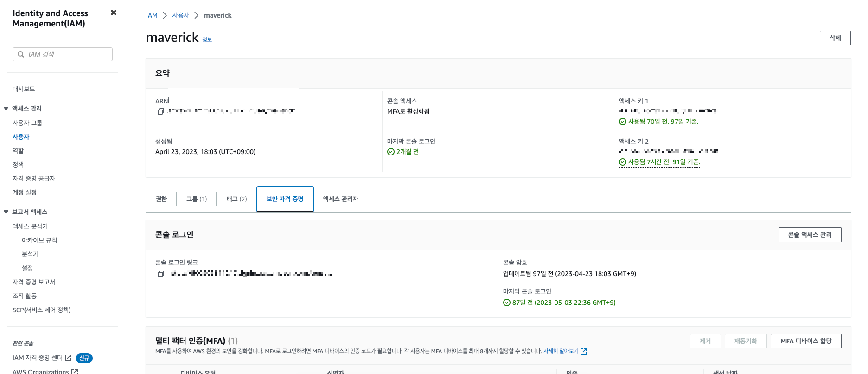The width and height of the screenshot is (868, 374).
Task: Copy the ARN with copy icon
Action: (161, 111)
